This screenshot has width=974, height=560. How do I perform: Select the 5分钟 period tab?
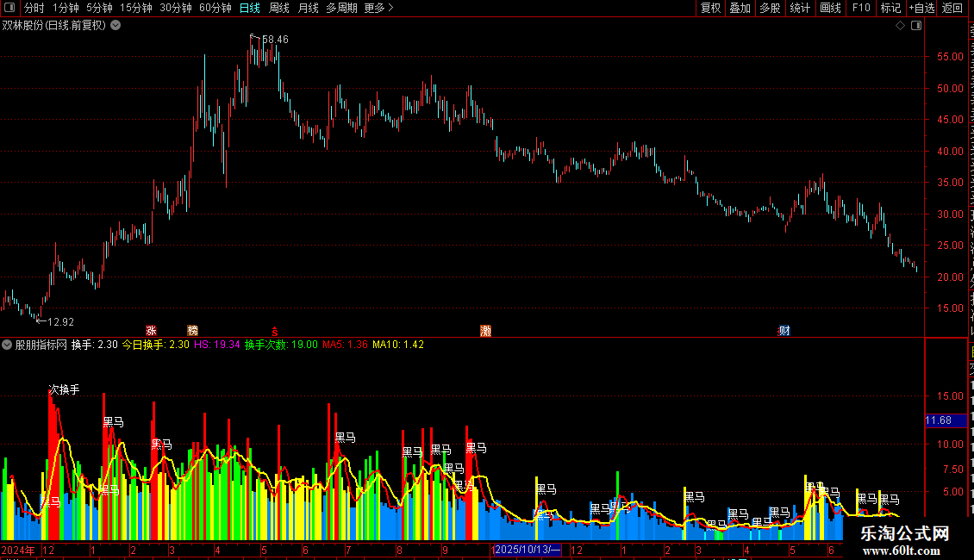[x=99, y=8]
